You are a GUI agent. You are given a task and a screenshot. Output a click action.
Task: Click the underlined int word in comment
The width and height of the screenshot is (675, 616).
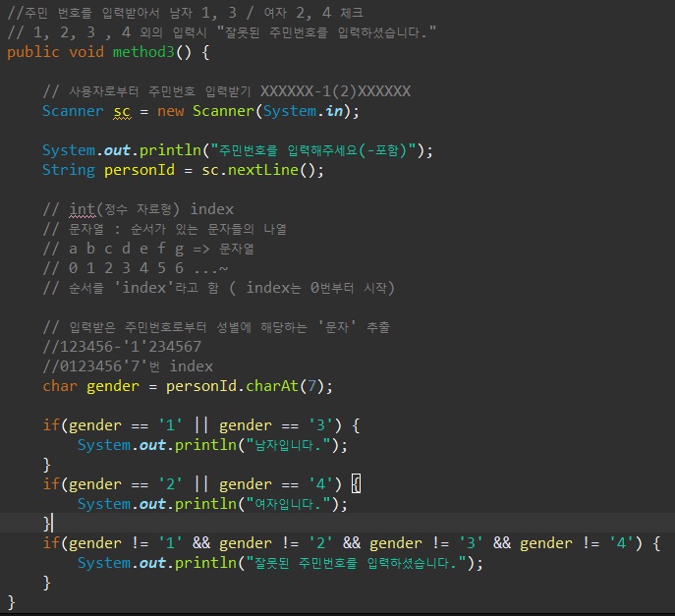82,209
